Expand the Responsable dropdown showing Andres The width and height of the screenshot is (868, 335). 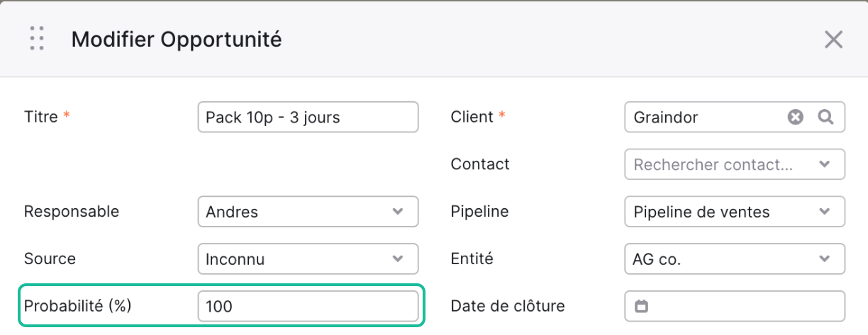(308, 212)
